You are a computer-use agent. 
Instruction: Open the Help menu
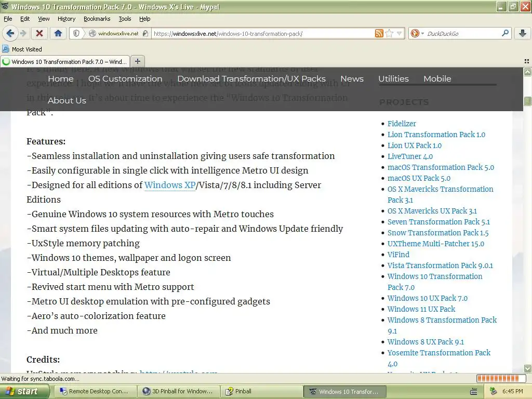pos(144,19)
